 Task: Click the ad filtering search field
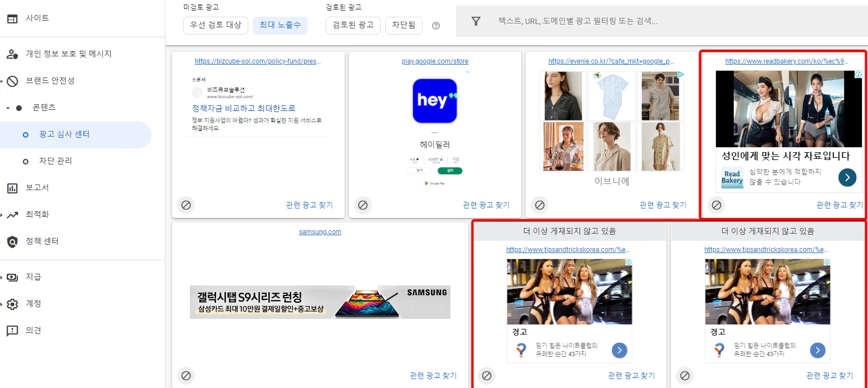pos(612,21)
